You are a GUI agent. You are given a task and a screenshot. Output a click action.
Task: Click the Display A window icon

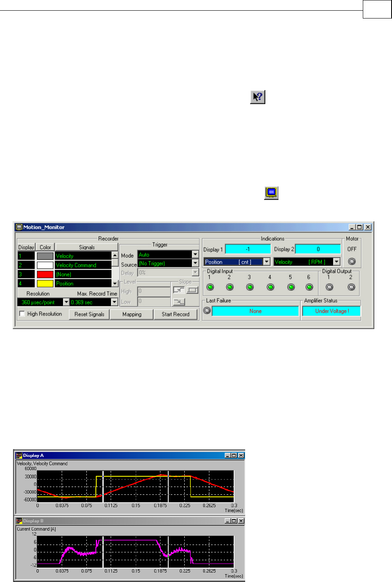19,455
